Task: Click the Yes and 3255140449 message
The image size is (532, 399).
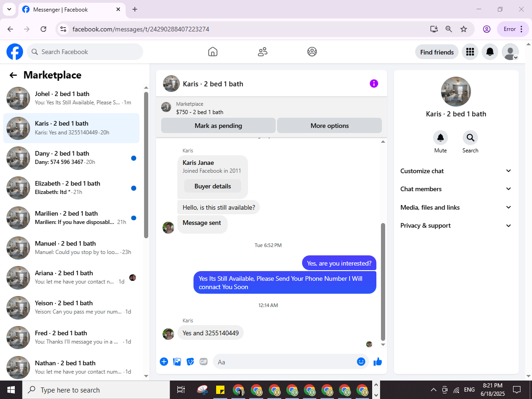Action: [x=211, y=333]
